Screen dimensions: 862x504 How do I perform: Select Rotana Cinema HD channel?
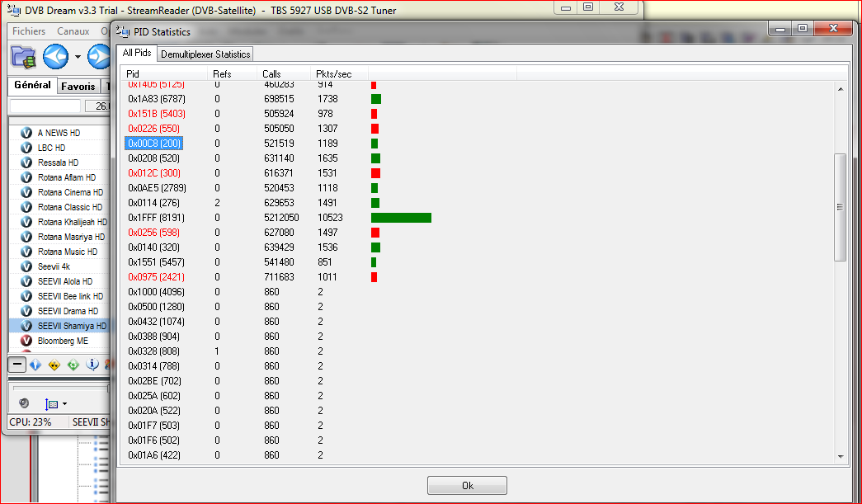tap(70, 192)
